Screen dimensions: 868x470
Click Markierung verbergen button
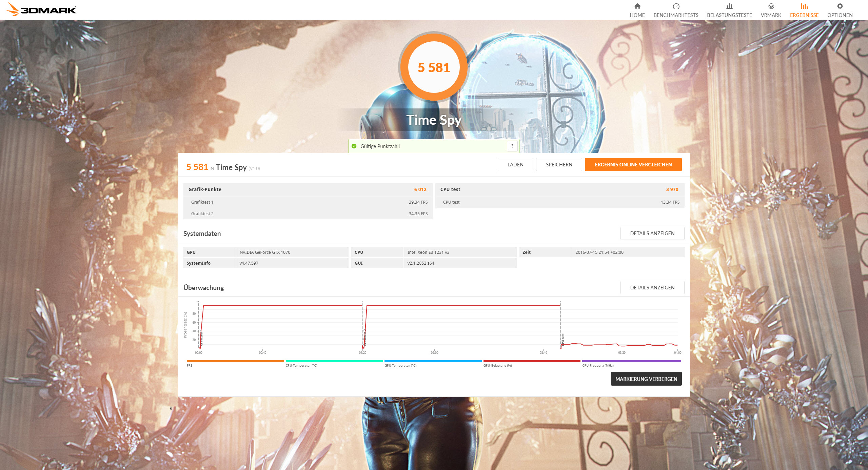(x=646, y=379)
